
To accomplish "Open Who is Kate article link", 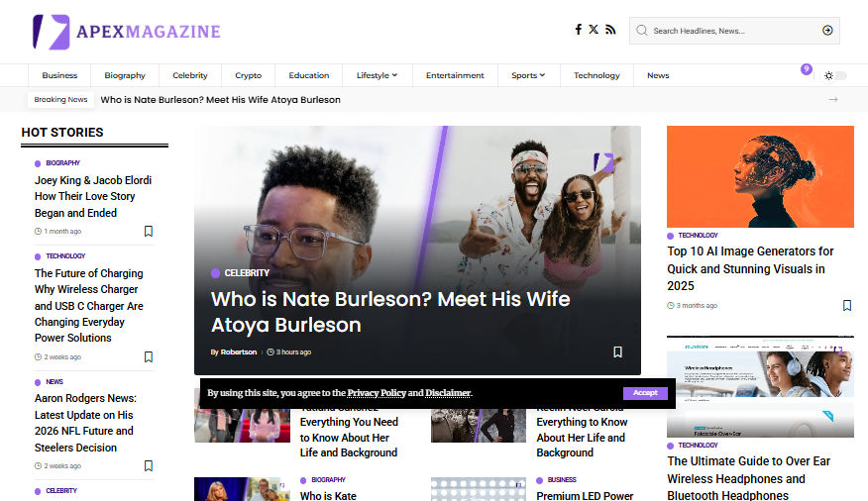I will point(328,496).
